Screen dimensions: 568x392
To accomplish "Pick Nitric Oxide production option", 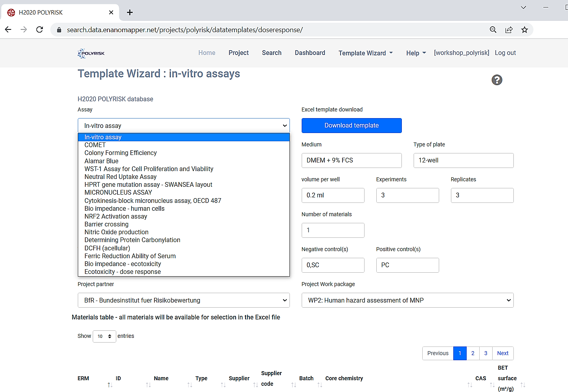I will 116,232.
